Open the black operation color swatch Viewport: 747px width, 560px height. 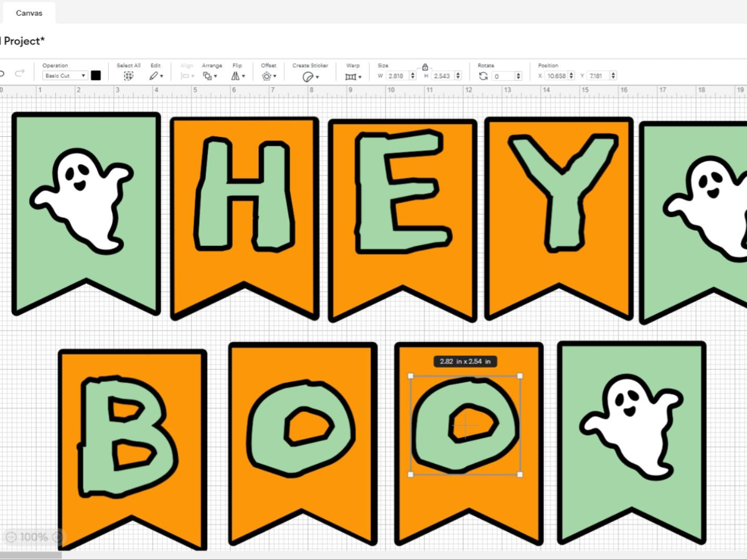(x=96, y=75)
